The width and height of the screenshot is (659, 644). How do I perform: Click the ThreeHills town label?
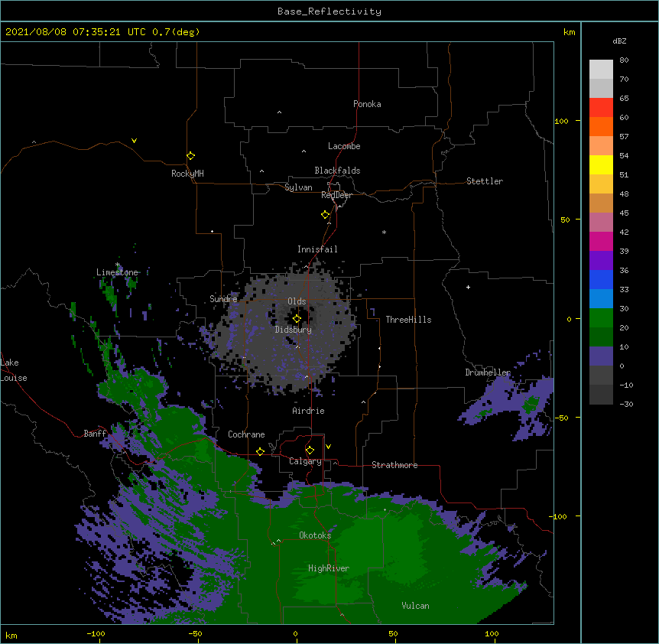[408, 320]
